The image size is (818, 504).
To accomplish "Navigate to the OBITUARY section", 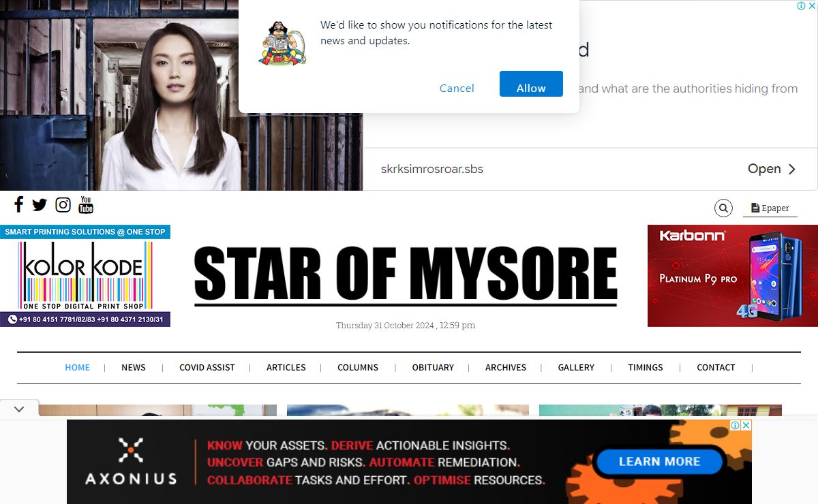I will point(433,367).
